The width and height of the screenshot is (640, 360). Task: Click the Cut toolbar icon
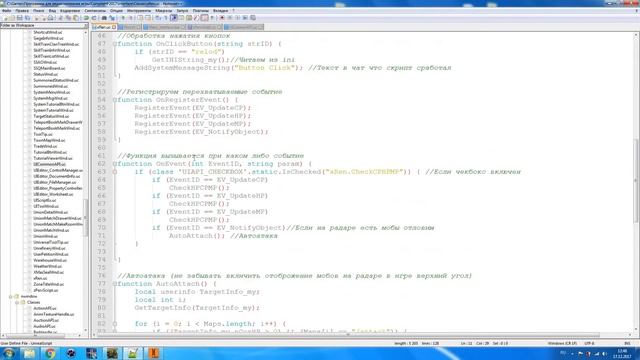click(60, 18)
